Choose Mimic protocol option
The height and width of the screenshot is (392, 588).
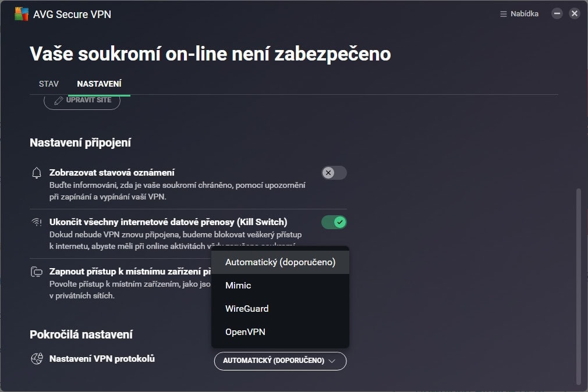[238, 286]
